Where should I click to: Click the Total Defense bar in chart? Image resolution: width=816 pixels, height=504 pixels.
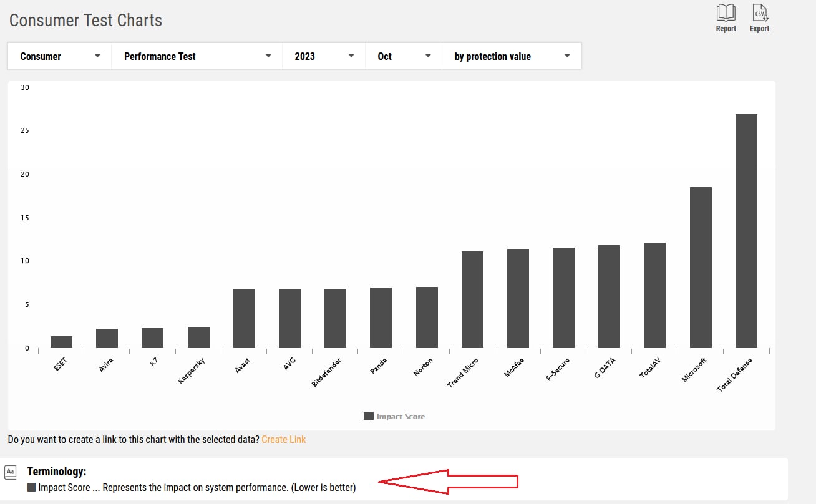(746, 231)
